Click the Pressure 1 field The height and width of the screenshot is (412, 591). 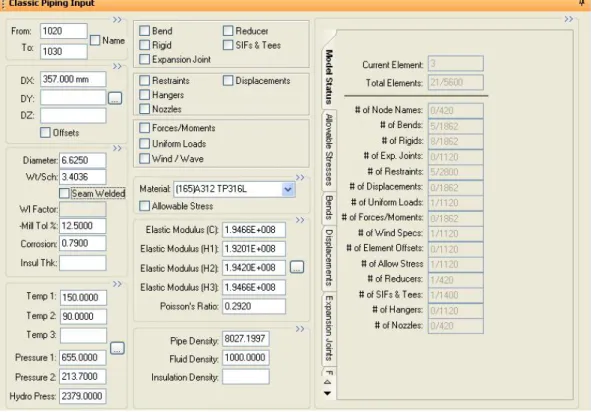click(83, 357)
